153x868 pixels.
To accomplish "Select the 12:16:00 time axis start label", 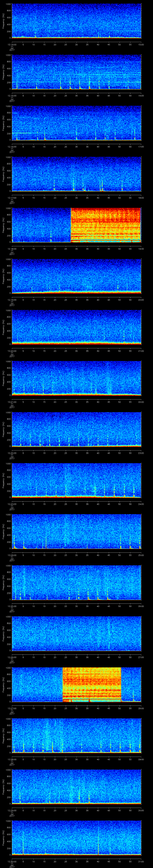I will point(12,147).
